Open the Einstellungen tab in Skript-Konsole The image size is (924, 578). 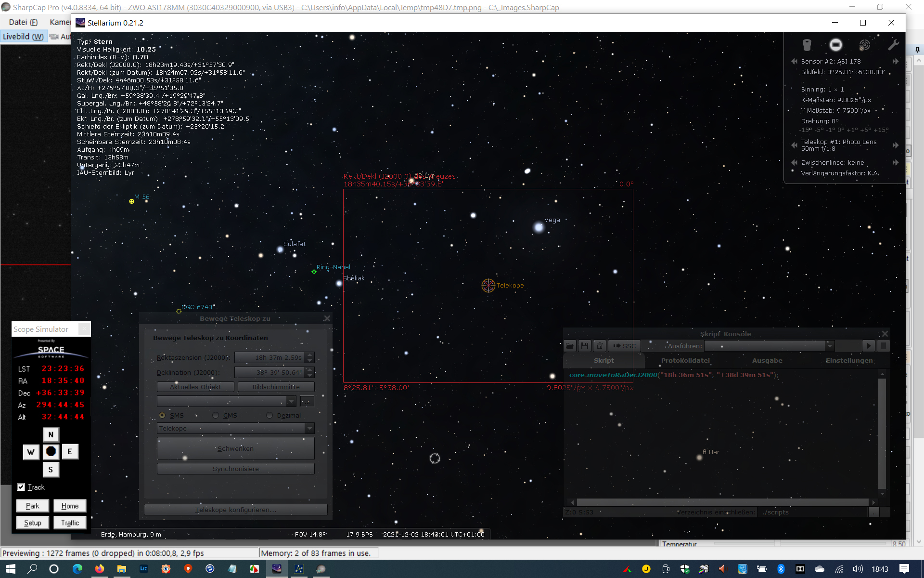tap(849, 360)
